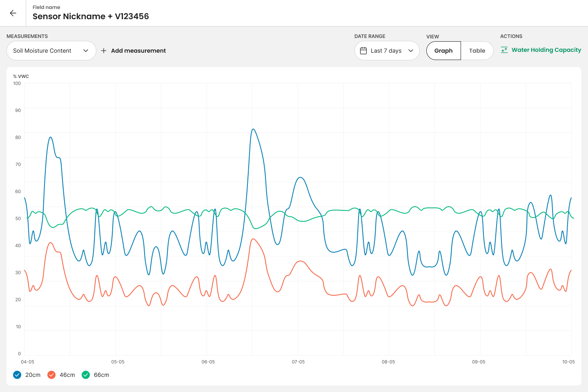Toggle the 46cm depth checkbox
Viewport: 588px width, 392px height.
[x=51, y=375]
